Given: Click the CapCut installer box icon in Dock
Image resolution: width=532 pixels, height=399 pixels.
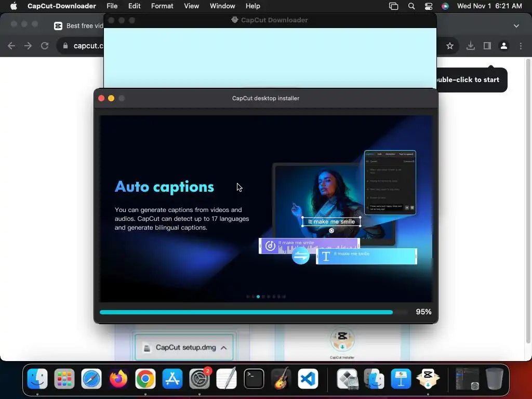Looking at the screenshot, I should click(x=428, y=379).
